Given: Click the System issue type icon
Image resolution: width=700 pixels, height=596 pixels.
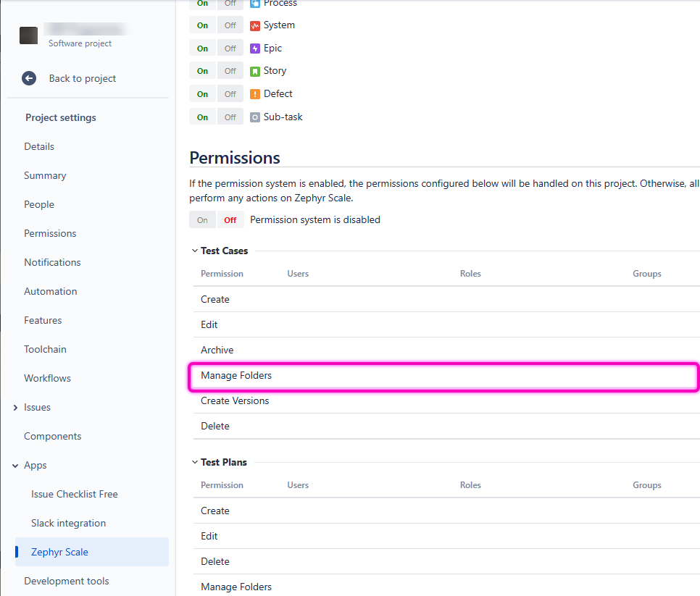Looking at the screenshot, I should coord(255,25).
